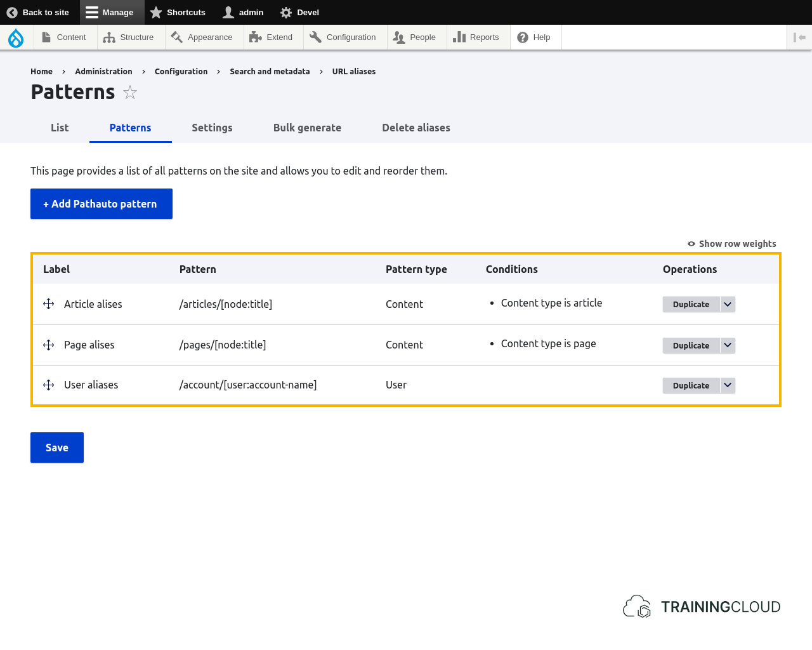The width and height of the screenshot is (812, 650).
Task: Click the Drupal logo home icon
Action: point(16,38)
